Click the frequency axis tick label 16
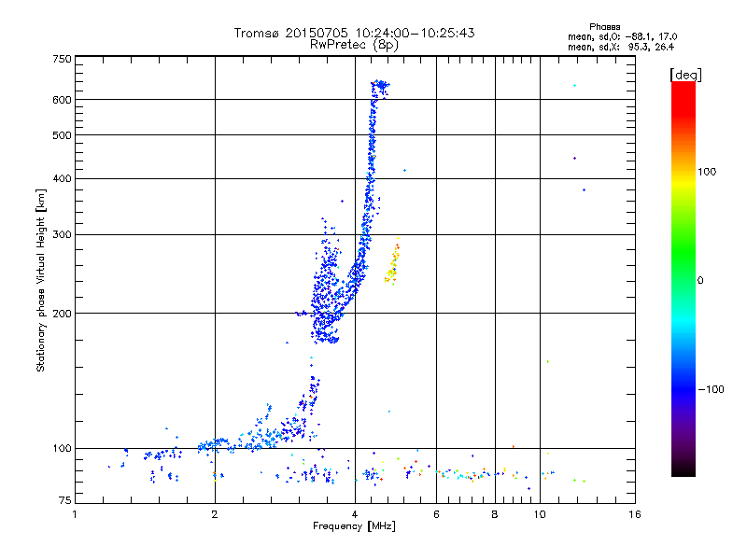The image size is (747, 560). click(x=635, y=514)
